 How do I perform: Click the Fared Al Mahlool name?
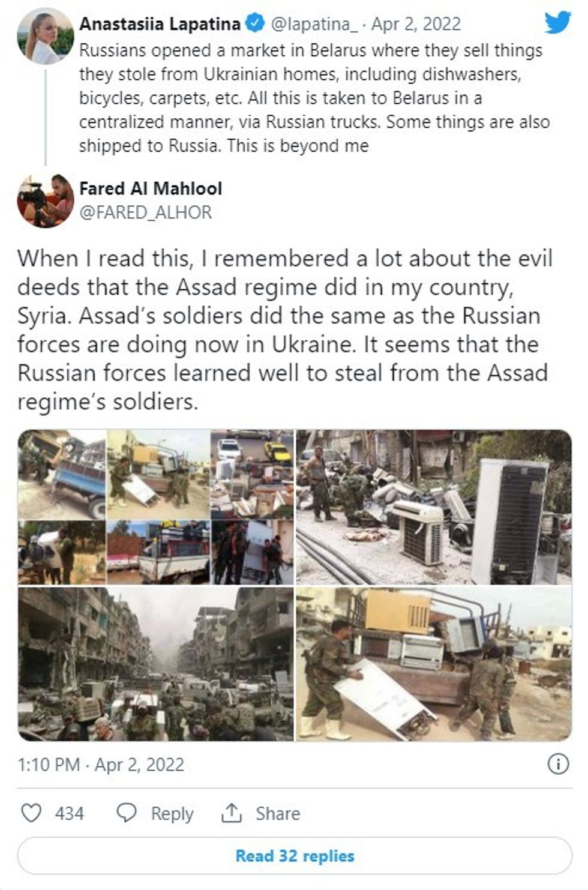click(x=151, y=188)
